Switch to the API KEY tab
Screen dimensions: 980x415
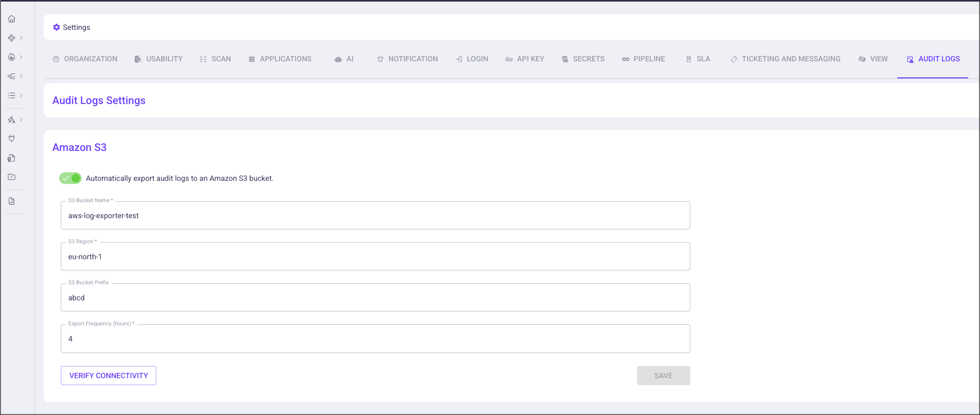click(x=524, y=59)
